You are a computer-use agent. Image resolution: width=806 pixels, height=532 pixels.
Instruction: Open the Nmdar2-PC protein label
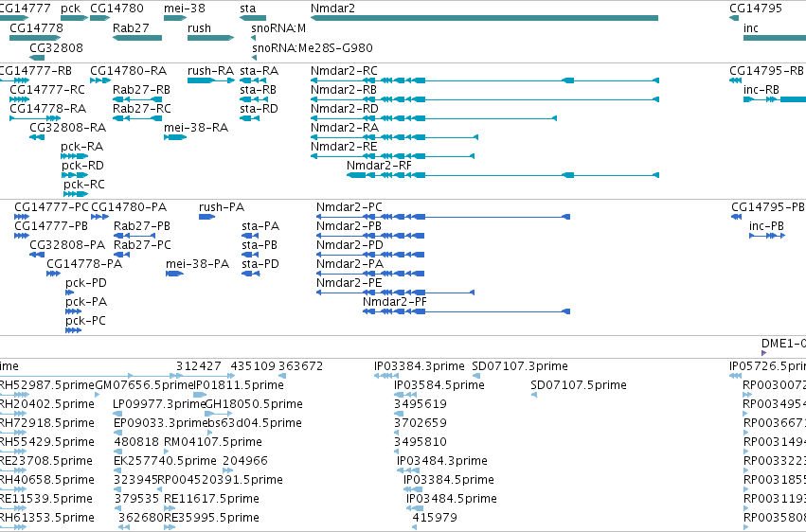(349, 207)
